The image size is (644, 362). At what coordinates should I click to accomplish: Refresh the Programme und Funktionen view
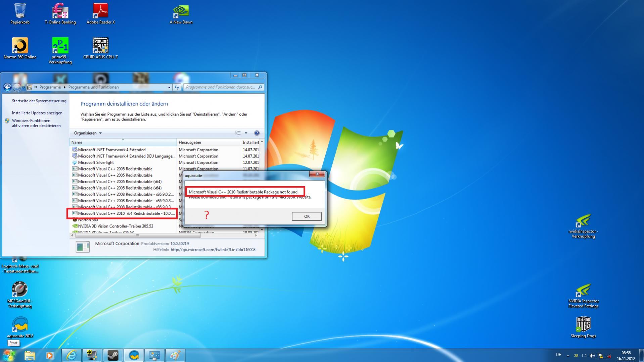pyautogui.click(x=177, y=87)
